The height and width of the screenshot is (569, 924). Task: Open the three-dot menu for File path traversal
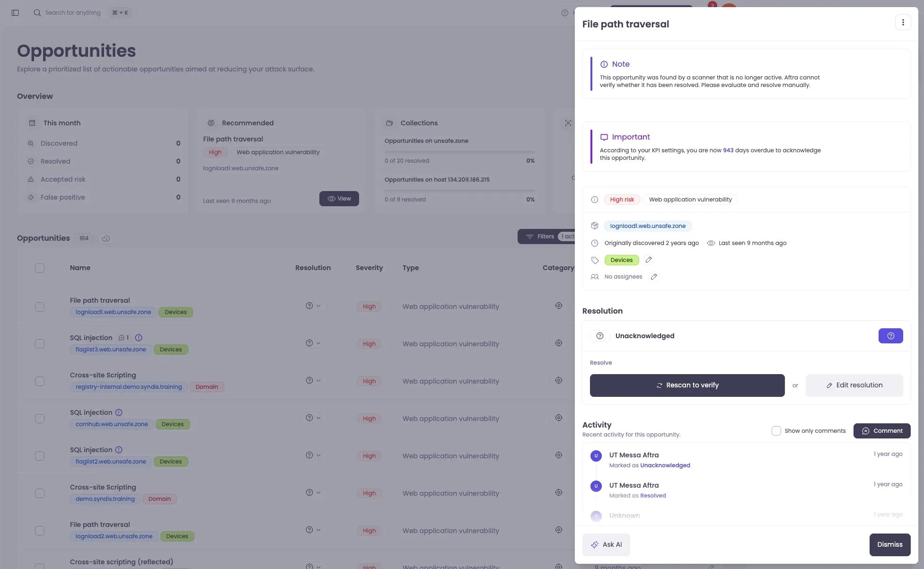pos(903,22)
